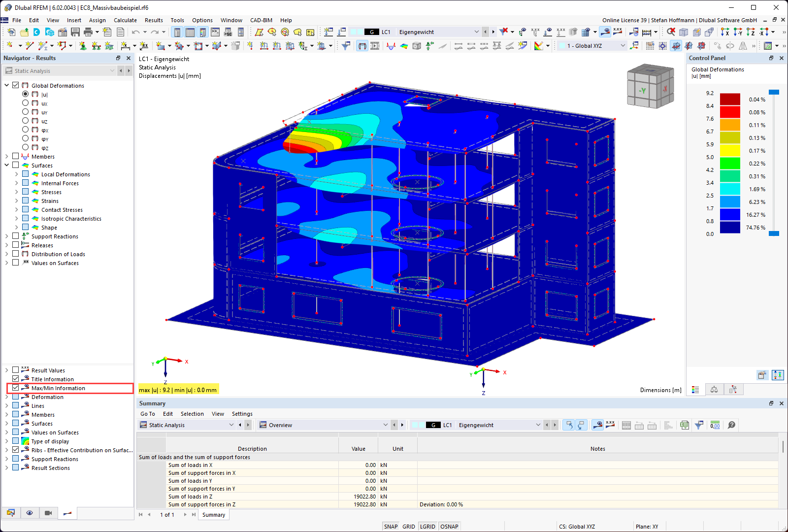Screen dimensions: 788x532
Task: Toggle the OSNAP status bar button
Action: 449,527
